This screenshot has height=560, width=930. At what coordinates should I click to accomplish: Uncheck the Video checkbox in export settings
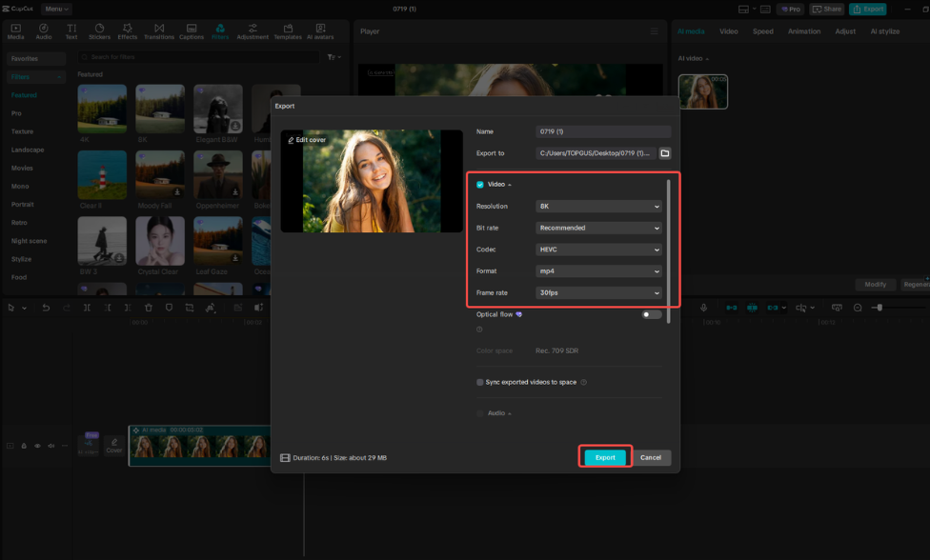pos(481,184)
